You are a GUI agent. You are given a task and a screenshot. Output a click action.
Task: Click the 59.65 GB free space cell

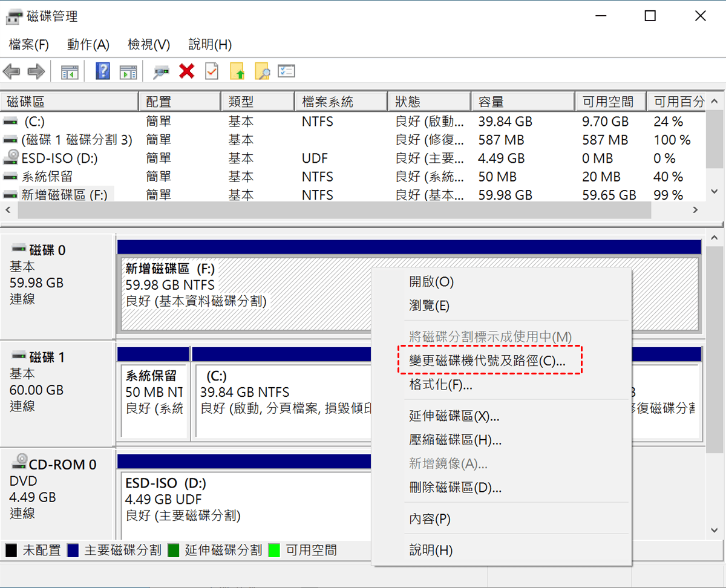click(609, 195)
